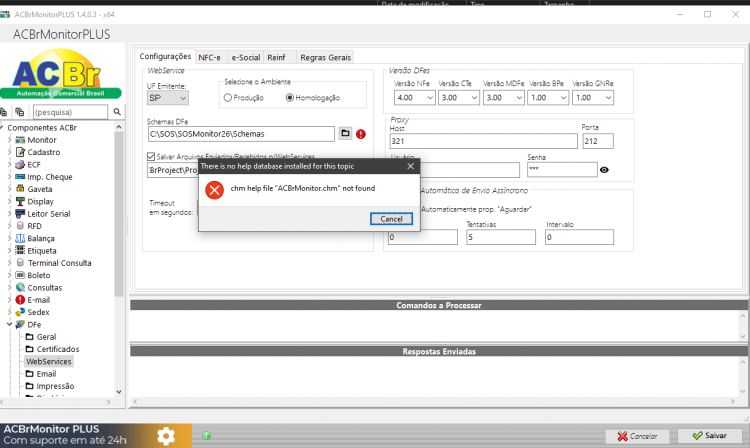The width and height of the screenshot is (750, 448).
Task: Click the tree scroll down arrow
Action: point(119,392)
